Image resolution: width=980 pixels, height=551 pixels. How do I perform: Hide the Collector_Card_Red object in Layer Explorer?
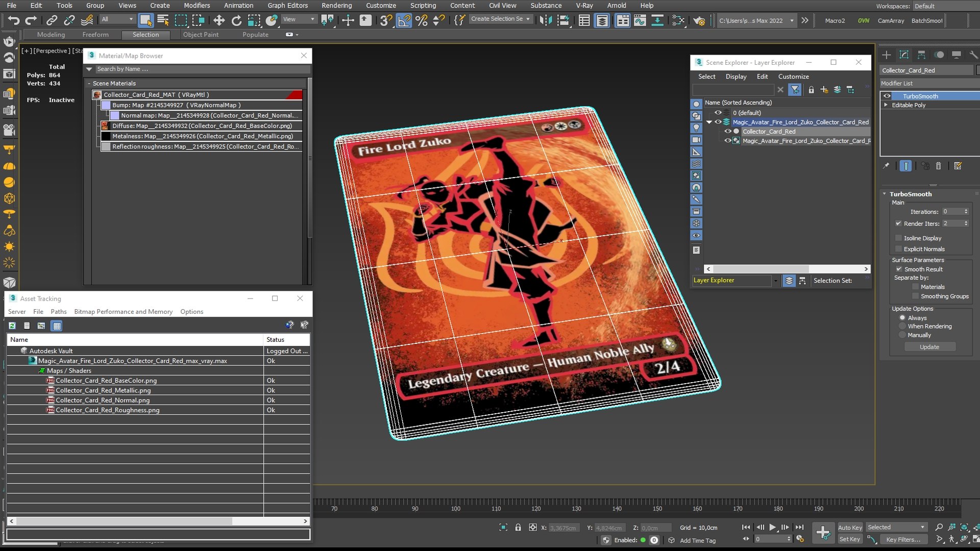pos(728,131)
